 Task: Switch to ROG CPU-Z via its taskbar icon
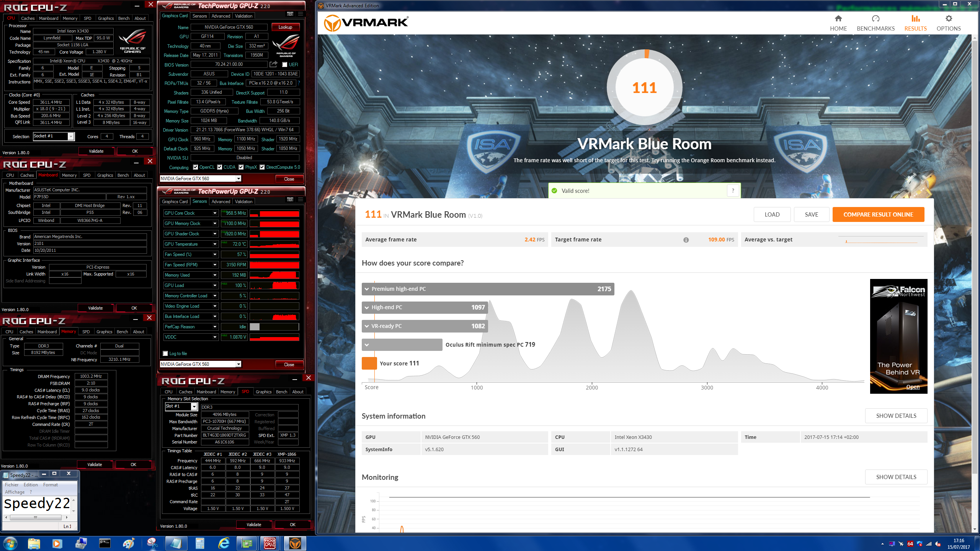tap(270, 543)
